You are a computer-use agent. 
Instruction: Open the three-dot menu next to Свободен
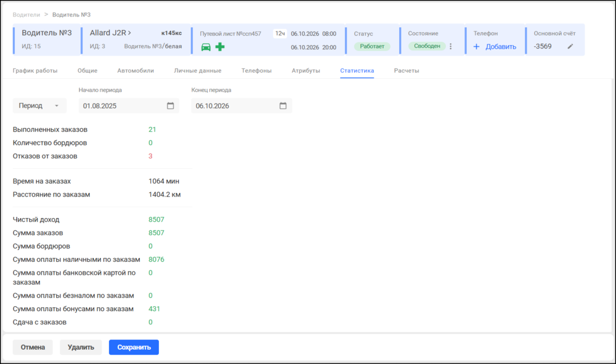coord(451,46)
